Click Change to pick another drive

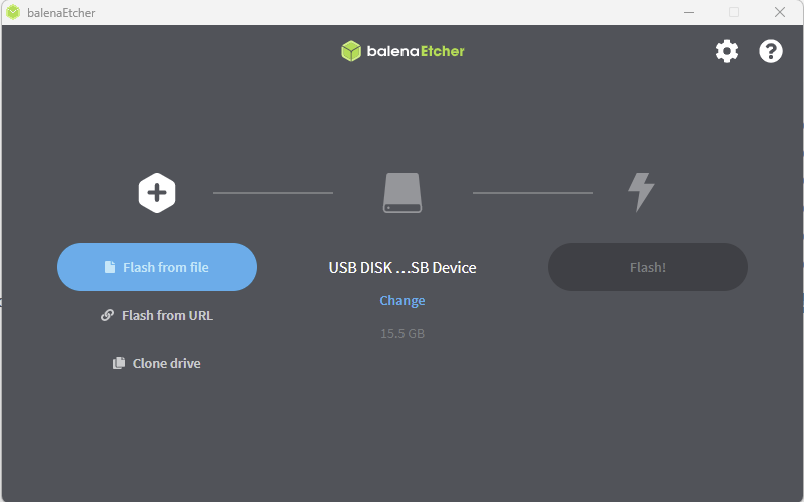(x=403, y=300)
